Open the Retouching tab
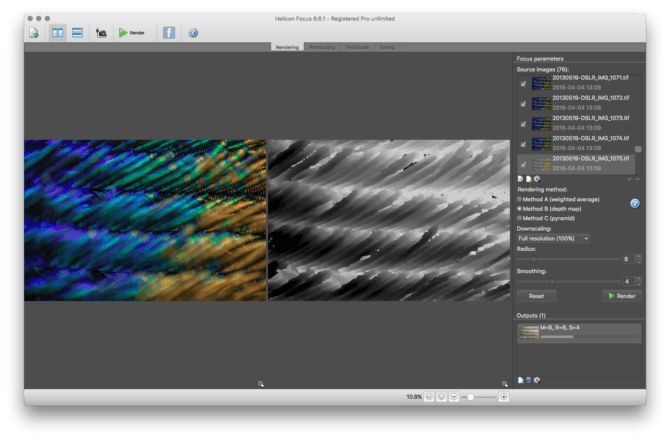 (x=322, y=47)
